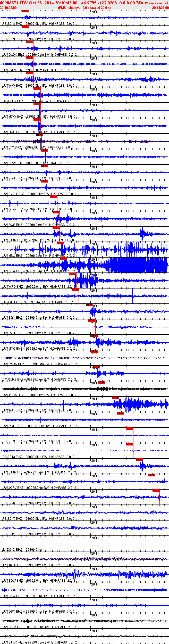Select the 'TA E04D BHZ' station label
This screenshot has width=169, height=644.
[x=12, y=565]
